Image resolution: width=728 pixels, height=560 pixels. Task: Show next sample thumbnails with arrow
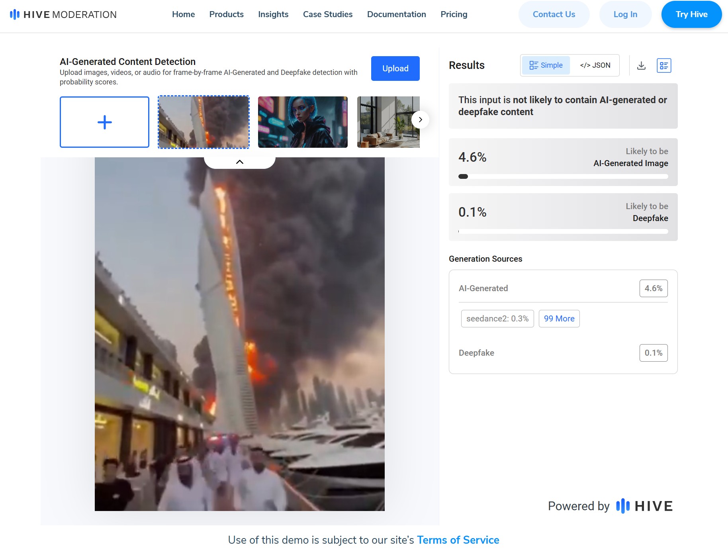click(x=420, y=119)
